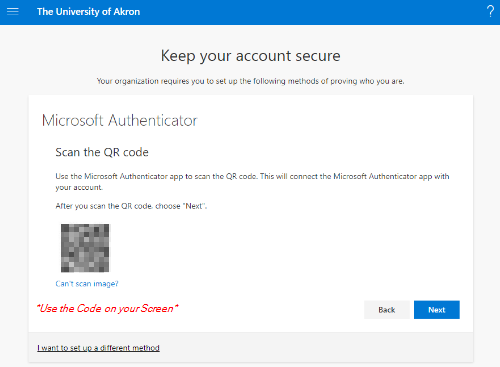Open the help question mark icon
The width and height of the screenshot is (500, 367).
490,11
